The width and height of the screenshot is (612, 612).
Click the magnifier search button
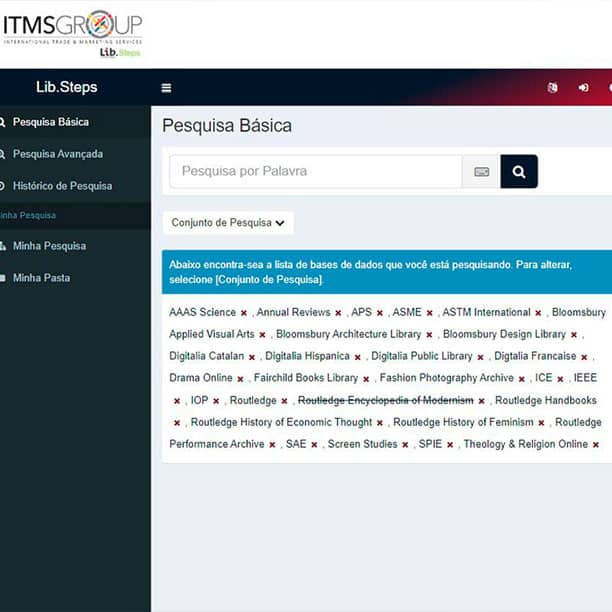click(x=519, y=172)
